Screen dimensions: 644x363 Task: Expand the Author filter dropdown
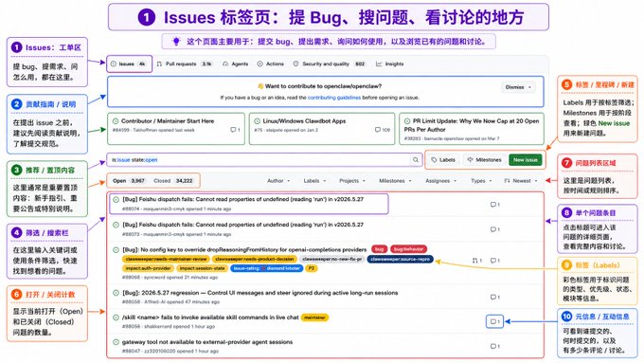(x=278, y=181)
